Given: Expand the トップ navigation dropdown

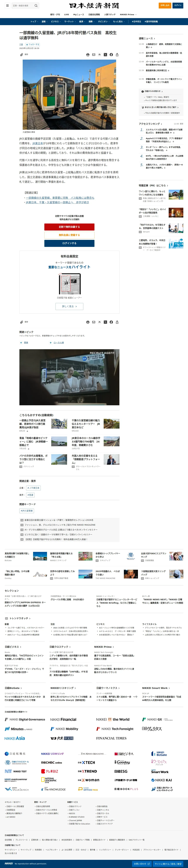Looking at the screenshot, I should [34, 22].
